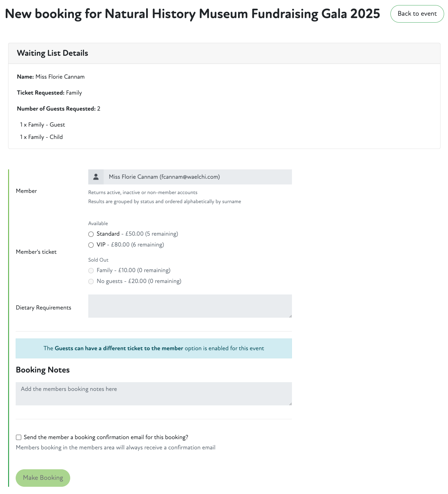Select the No guests £20.00 radio button
Image resolution: width=448 pixels, height=494 pixels.
click(x=91, y=282)
